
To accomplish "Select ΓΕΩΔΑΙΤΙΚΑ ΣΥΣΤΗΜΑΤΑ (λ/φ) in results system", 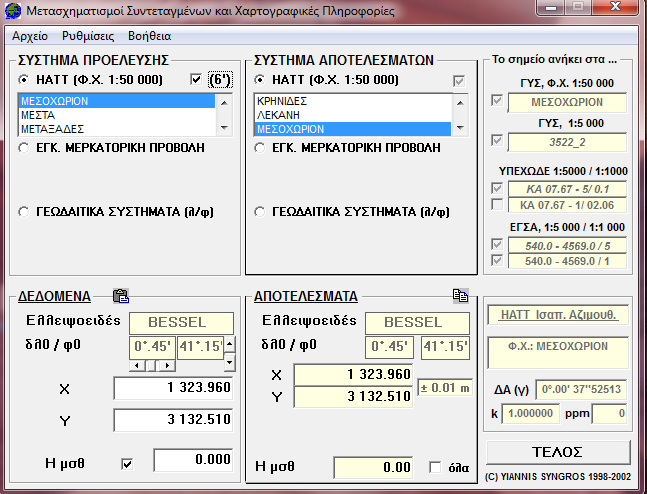I will (260, 212).
